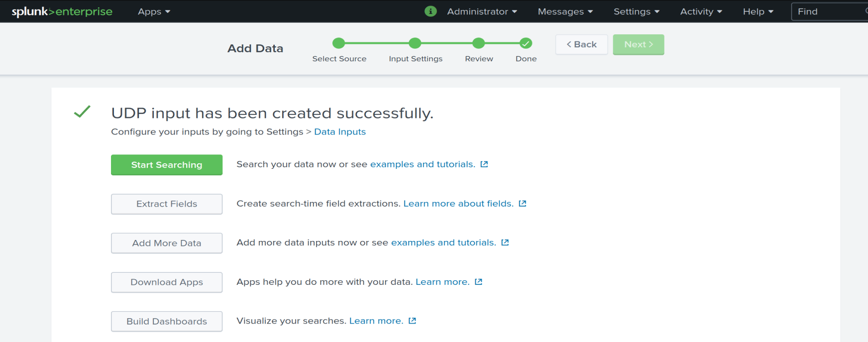Open 'Learn more about fields' link
The width and height of the screenshot is (868, 342).
click(458, 204)
